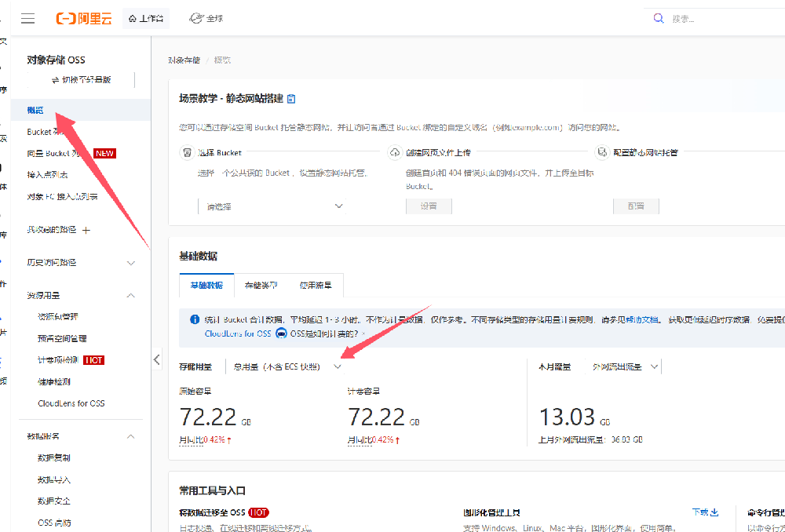Switch to the 基础数据 tab
This screenshot has height=532, width=785.
[x=206, y=286]
